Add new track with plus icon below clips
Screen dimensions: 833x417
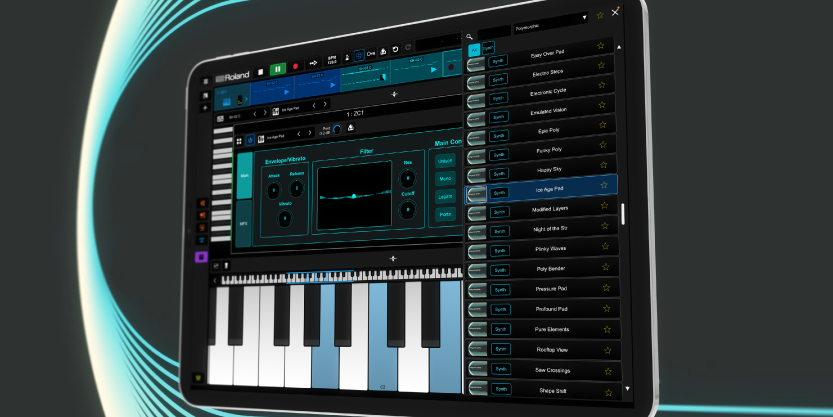pos(394,94)
